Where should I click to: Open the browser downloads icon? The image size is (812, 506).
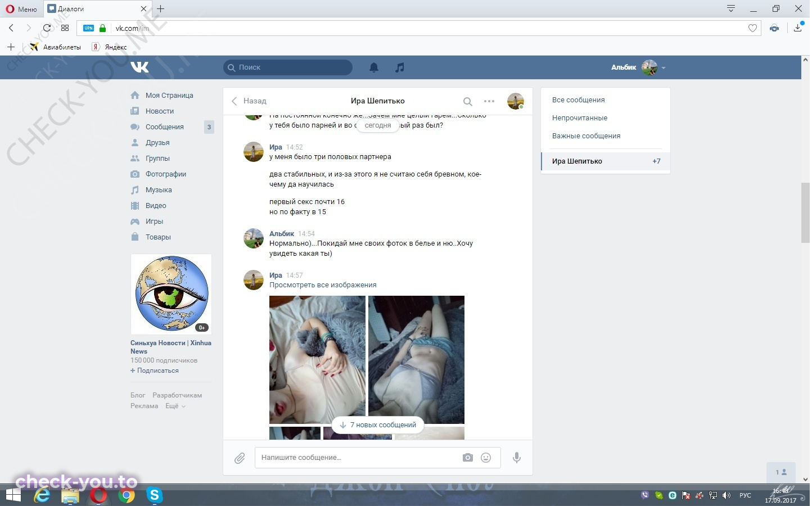[797, 28]
